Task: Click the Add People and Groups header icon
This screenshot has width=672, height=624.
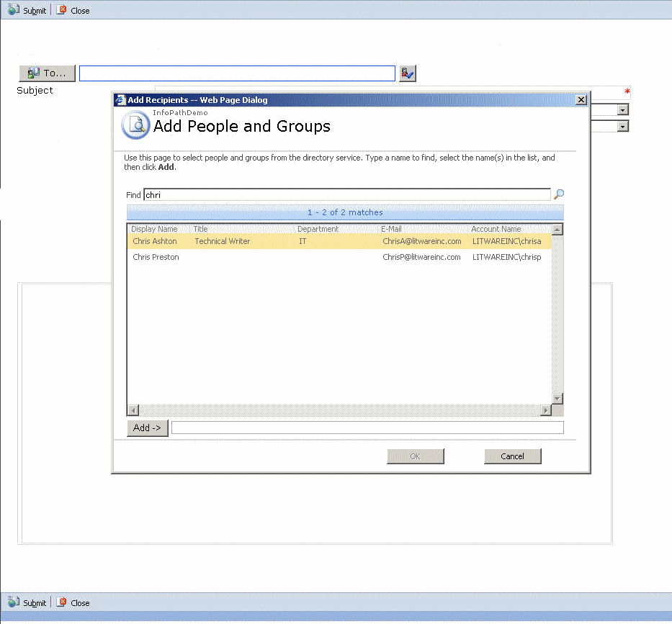Action: pyautogui.click(x=135, y=125)
